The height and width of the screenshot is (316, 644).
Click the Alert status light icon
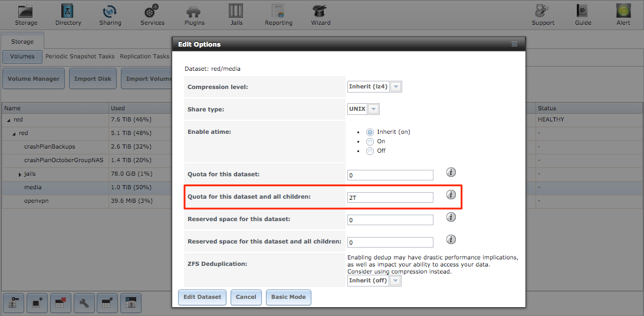click(x=623, y=15)
